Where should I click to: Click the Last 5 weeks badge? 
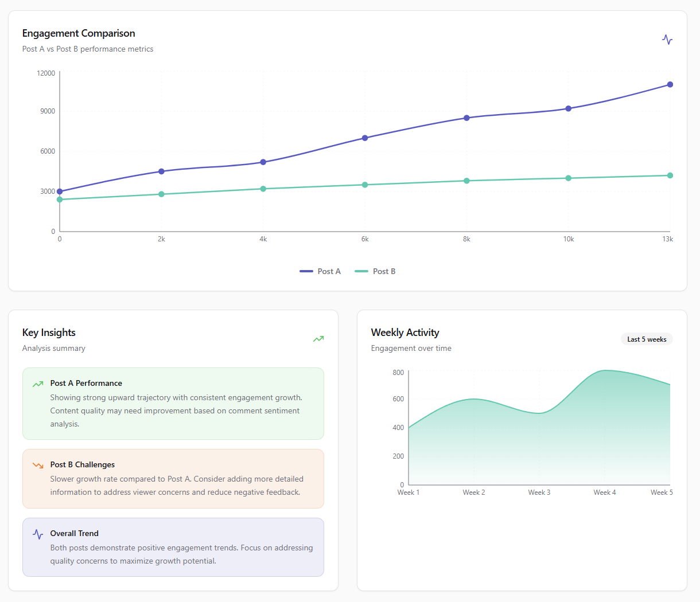pos(646,339)
